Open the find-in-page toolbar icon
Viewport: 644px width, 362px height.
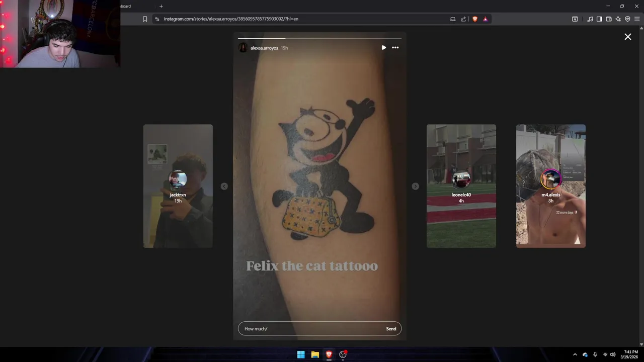pyautogui.click(x=575, y=19)
